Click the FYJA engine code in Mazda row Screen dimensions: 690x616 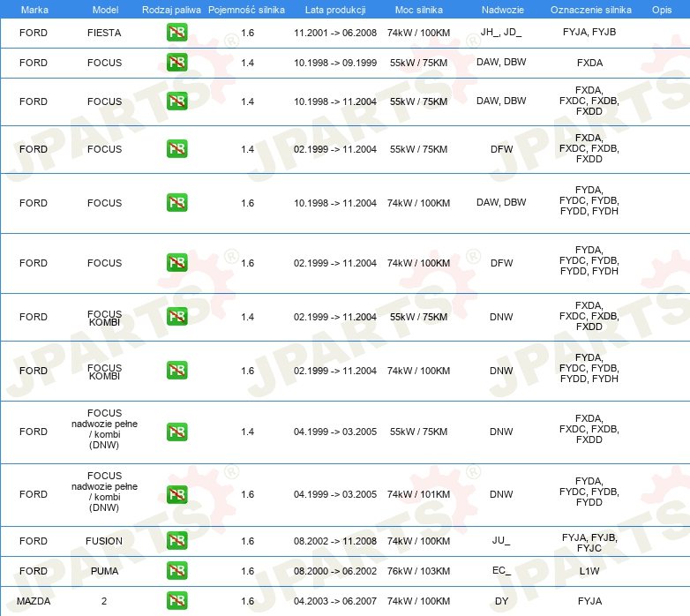click(x=589, y=601)
